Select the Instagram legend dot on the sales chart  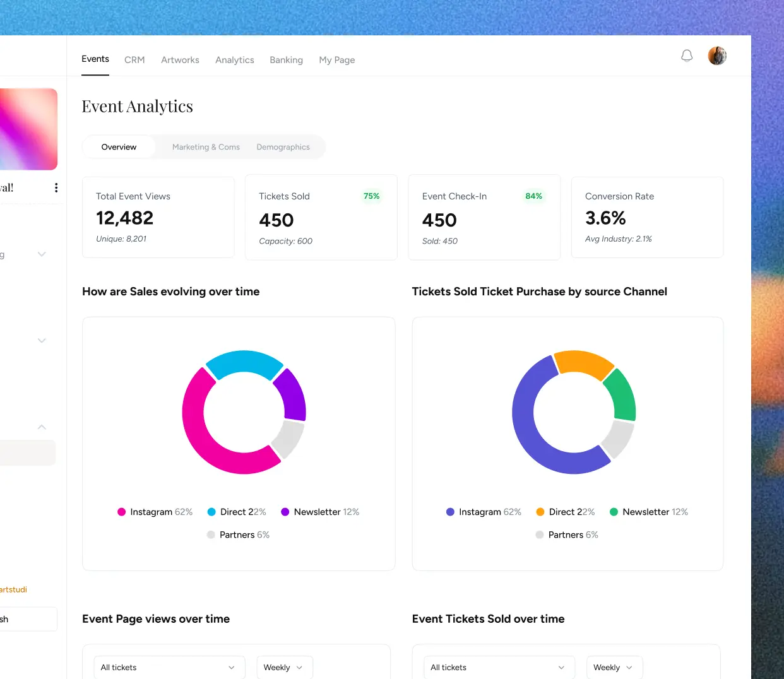[121, 512]
